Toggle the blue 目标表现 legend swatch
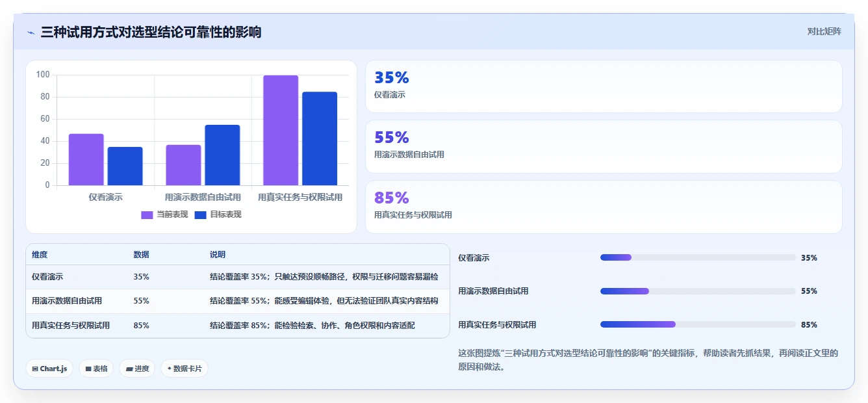 pos(200,214)
